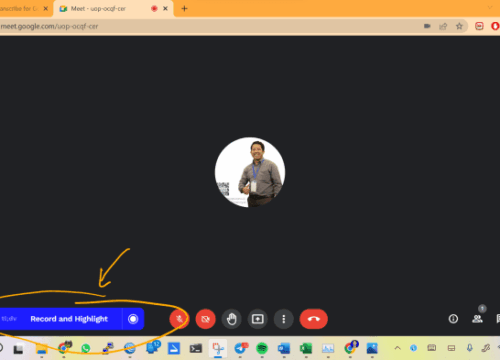The height and width of the screenshot is (360, 500).
Task: Leave the call with the red hang-up button
Action: [x=314, y=319]
